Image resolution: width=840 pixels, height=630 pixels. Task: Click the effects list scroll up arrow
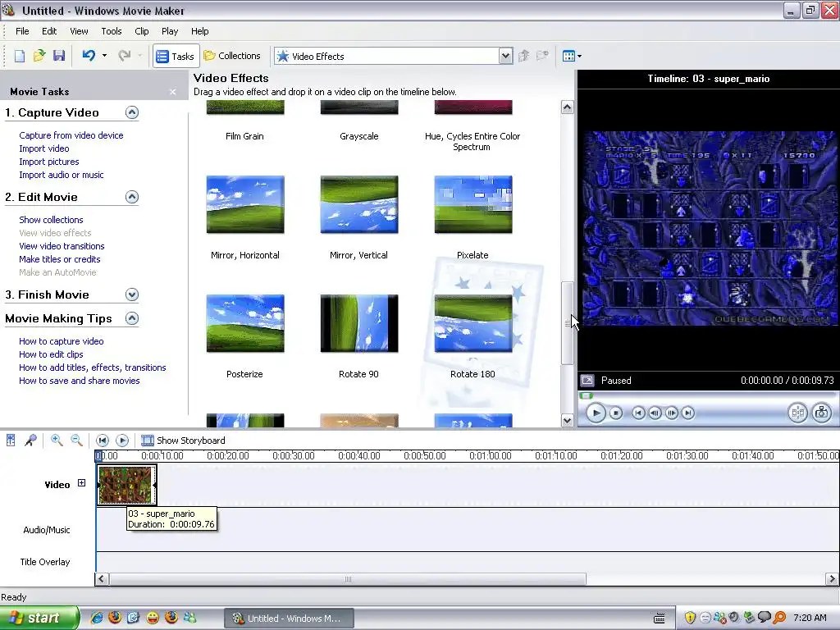tap(568, 107)
